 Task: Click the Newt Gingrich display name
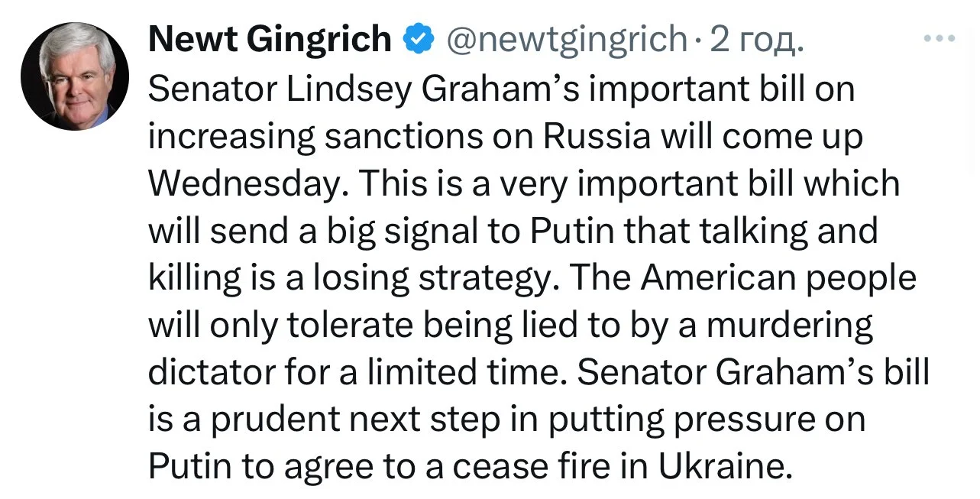270,38
